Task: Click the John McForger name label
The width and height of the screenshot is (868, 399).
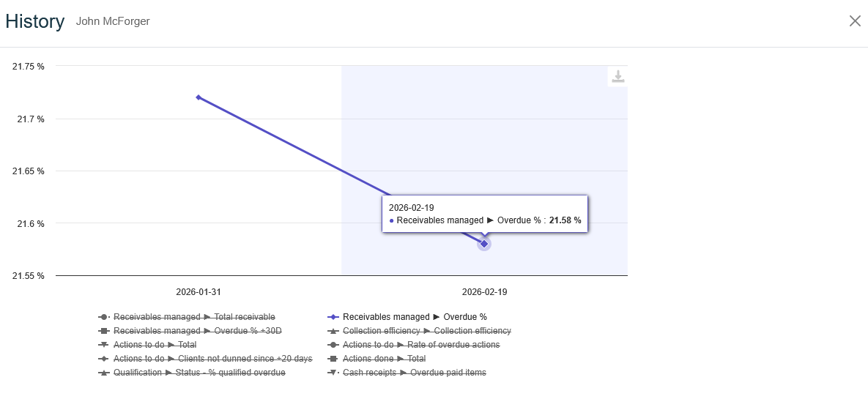Action: tap(113, 22)
